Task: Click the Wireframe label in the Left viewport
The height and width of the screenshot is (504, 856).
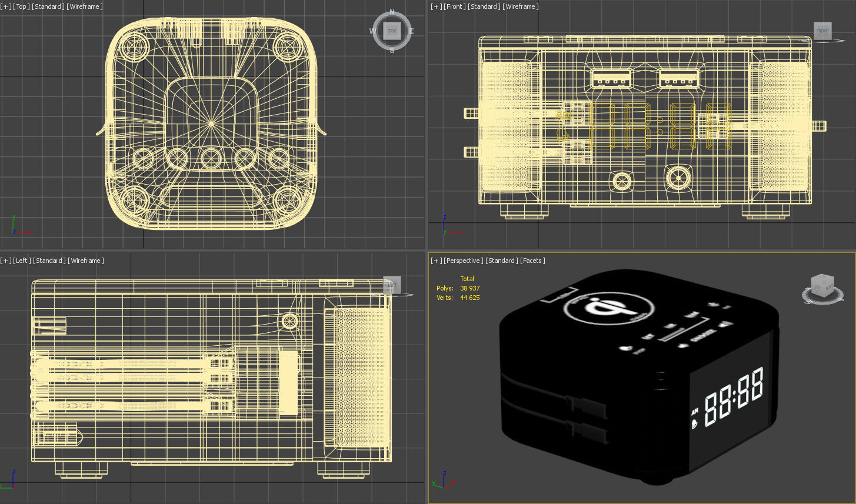Action: (x=86, y=260)
